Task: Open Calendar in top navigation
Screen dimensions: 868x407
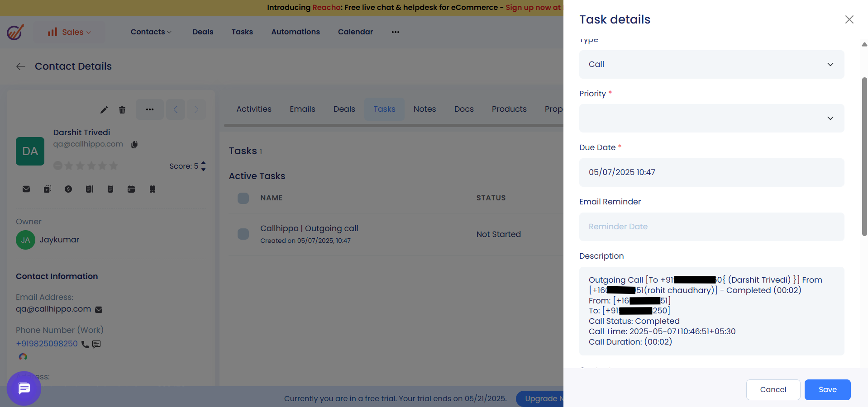Action: tap(355, 32)
